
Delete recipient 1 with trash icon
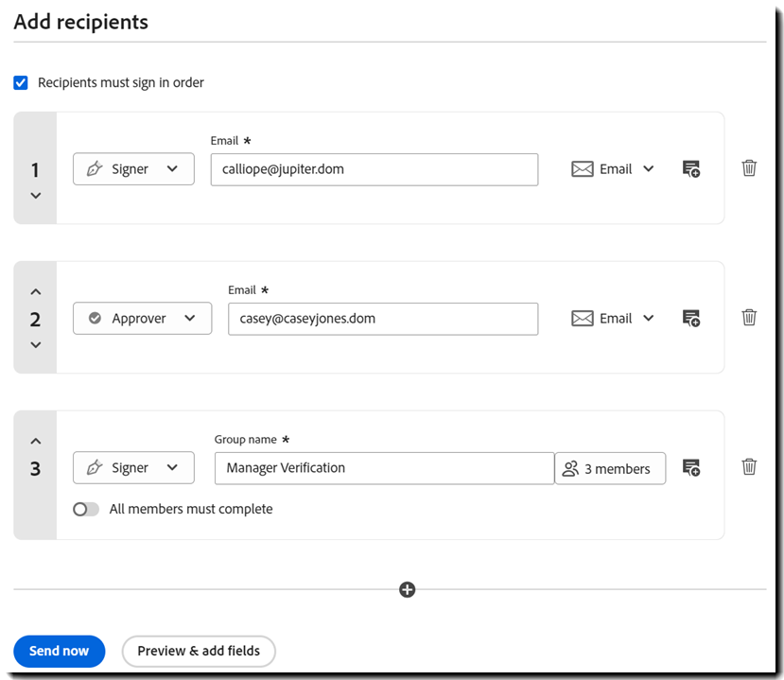click(749, 168)
